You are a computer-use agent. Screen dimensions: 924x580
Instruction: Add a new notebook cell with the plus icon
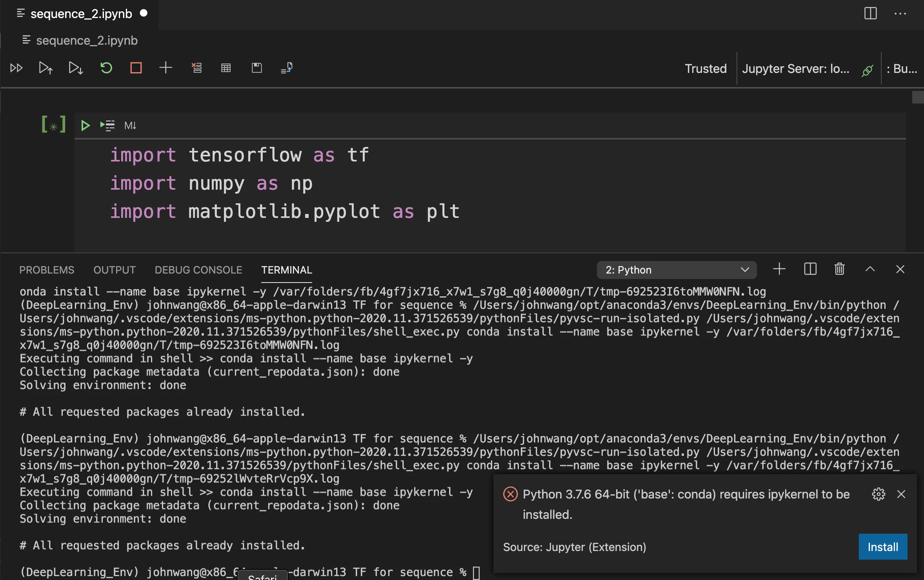[x=166, y=67]
